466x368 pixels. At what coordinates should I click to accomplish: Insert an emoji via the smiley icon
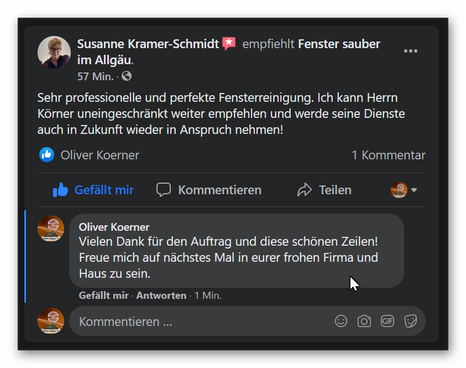(x=341, y=321)
